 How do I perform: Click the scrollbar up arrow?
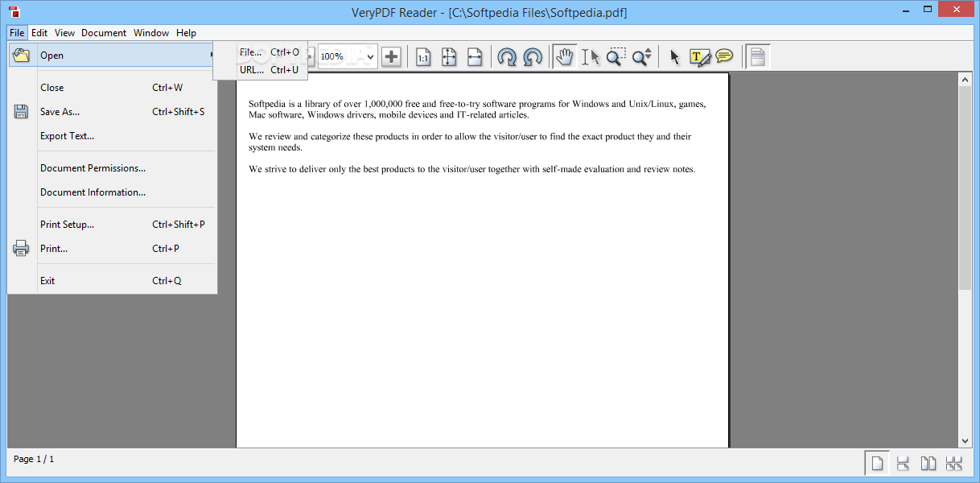click(966, 78)
